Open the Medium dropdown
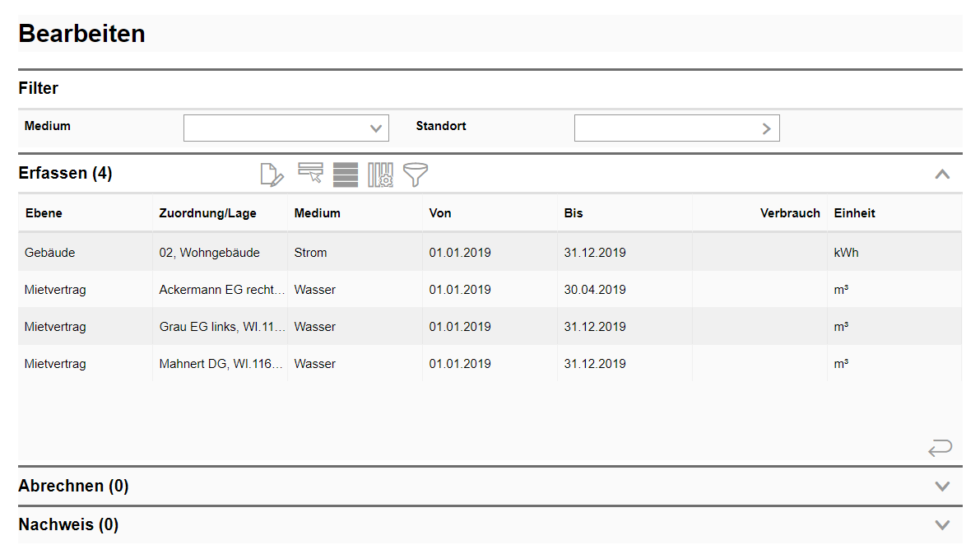 376,128
